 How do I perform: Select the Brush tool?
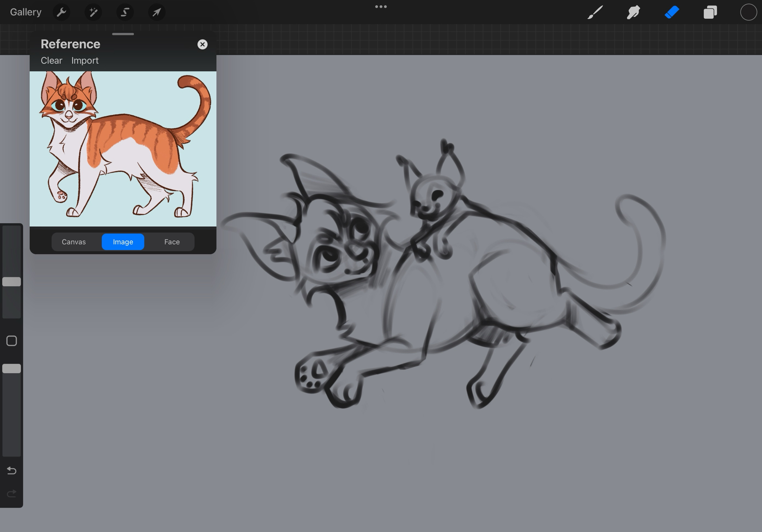click(595, 12)
